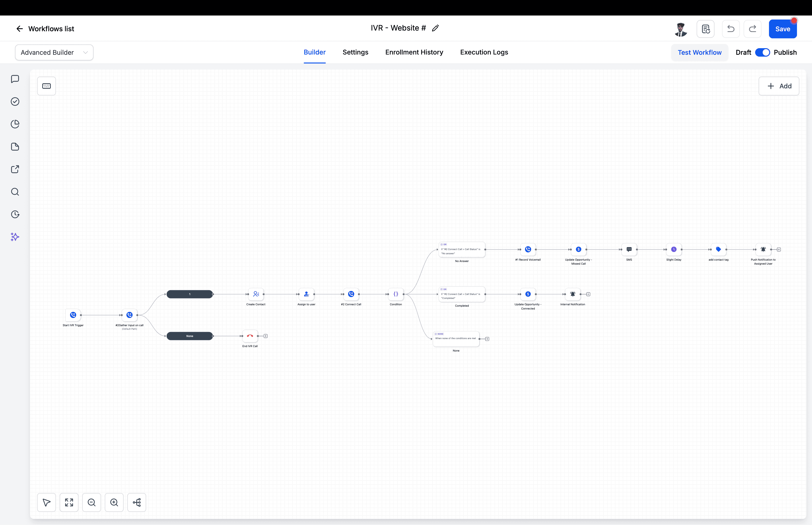The image size is (812, 525).
Task: Open Update Opportunity - Missed Call node
Action: coord(578,250)
